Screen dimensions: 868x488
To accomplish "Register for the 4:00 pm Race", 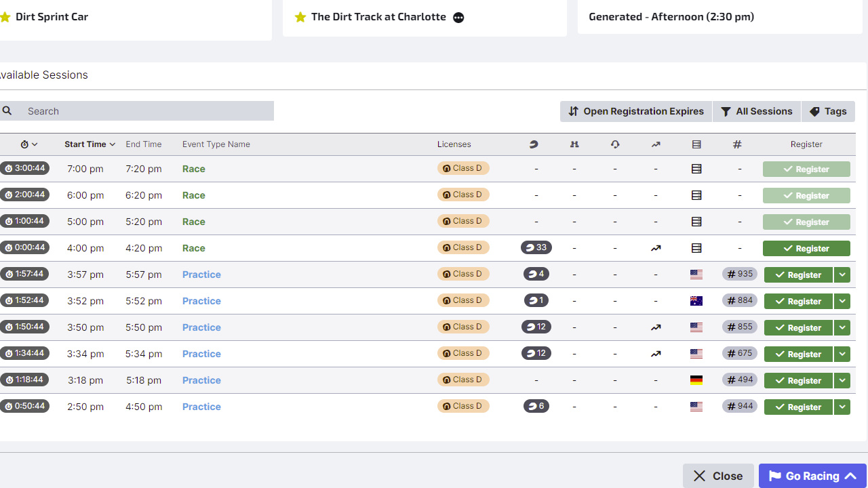I will pyautogui.click(x=806, y=249).
